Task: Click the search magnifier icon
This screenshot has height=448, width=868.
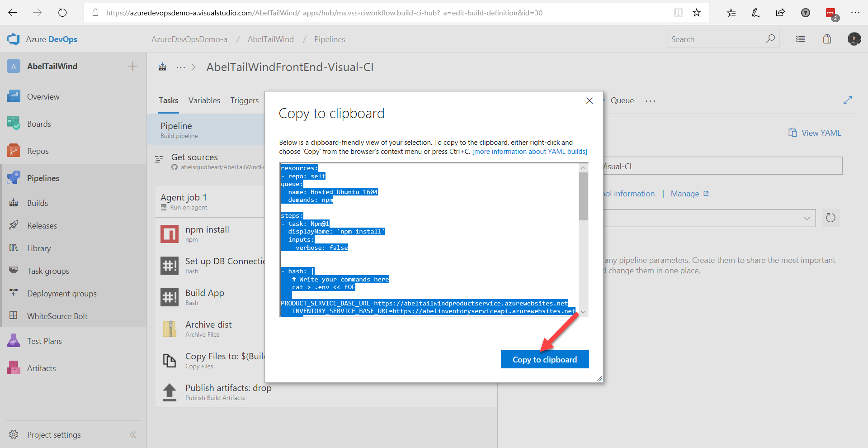Action: tap(770, 39)
